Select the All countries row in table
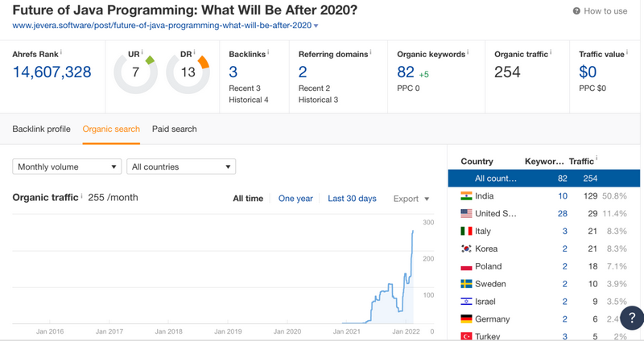 pos(544,179)
